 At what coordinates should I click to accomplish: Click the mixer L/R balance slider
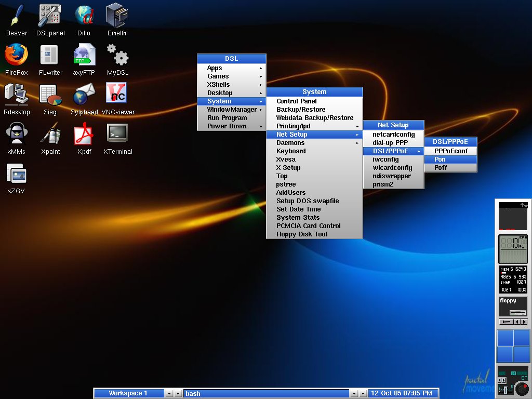(506, 390)
